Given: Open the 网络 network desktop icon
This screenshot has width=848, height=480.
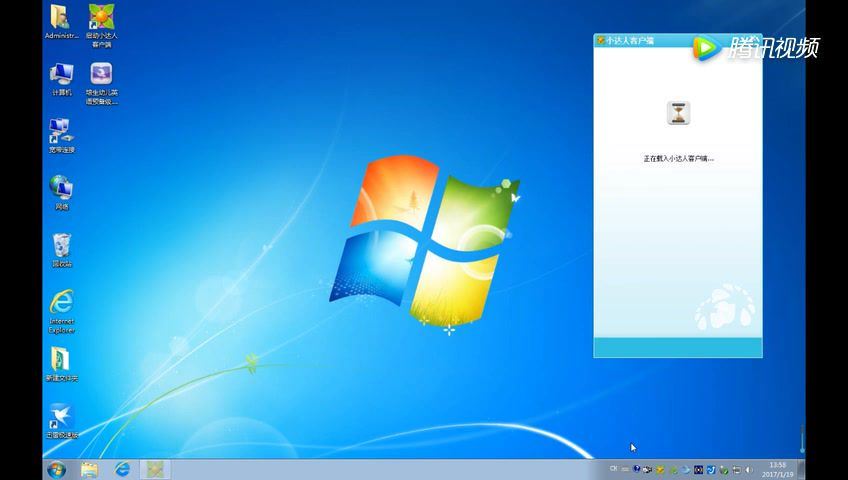Looking at the screenshot, I should pyautogui.click(x=61, y=193).
